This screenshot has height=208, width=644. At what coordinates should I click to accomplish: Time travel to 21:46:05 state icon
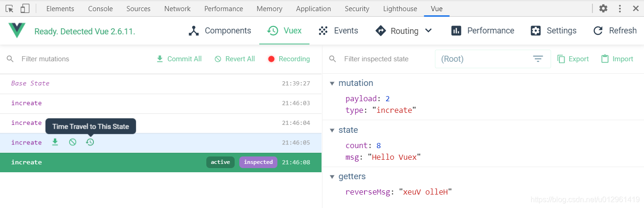[x=90, y=142]
